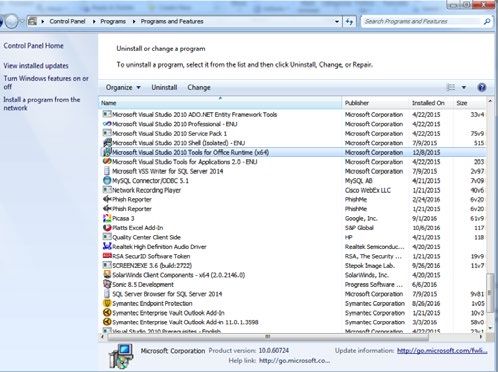This screenshot has width=498, height=372.
Task: Click the Microsoft VSS Writer for SQL Server icon
Action: (107, 171)
